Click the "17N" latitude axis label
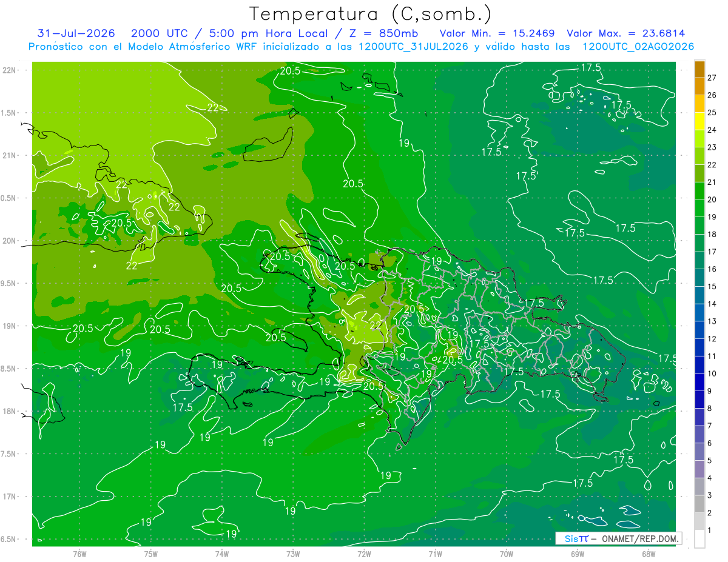Viewport: 728px width, 562px height. [x=10, y=497]
